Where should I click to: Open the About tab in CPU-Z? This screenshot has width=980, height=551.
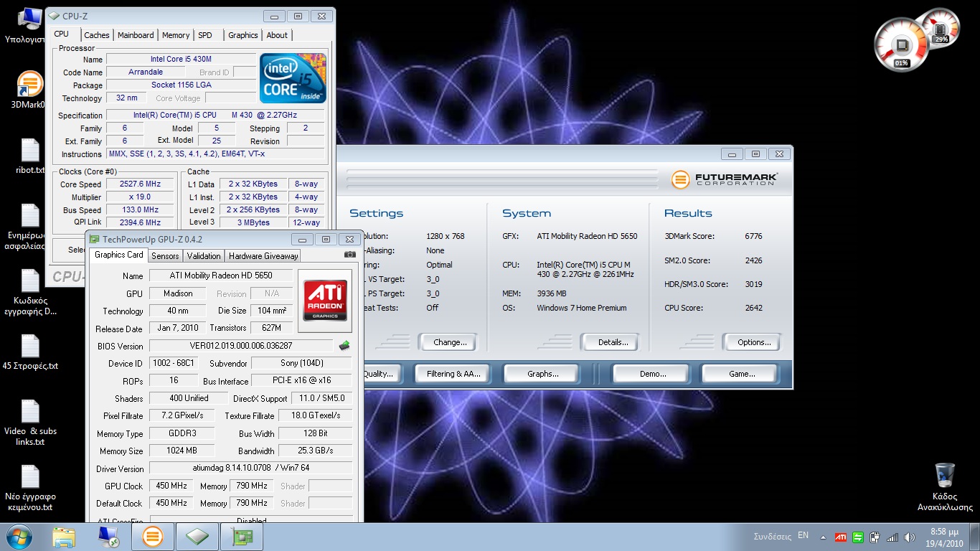tap(277, 35)
